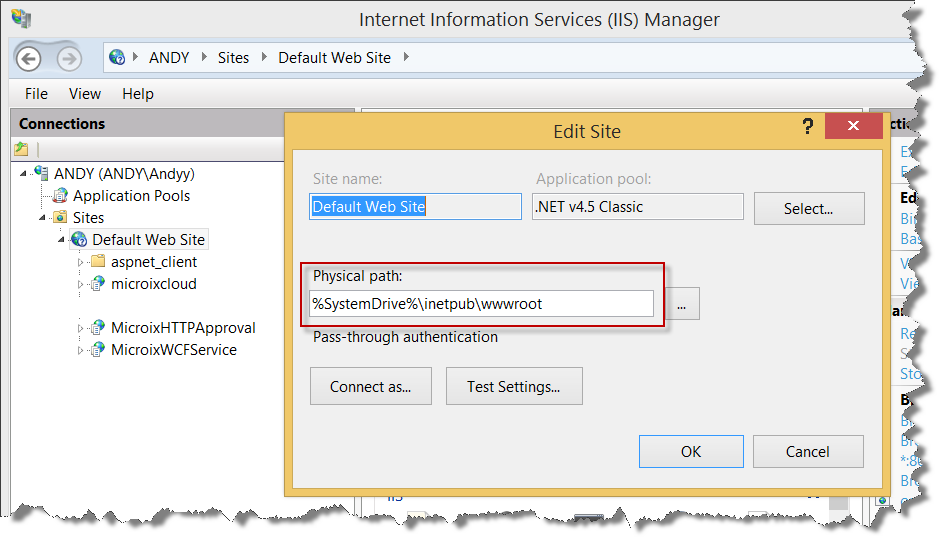Click the MicroixWCFService application icon
939x537 pixels.
coord(98,350)
